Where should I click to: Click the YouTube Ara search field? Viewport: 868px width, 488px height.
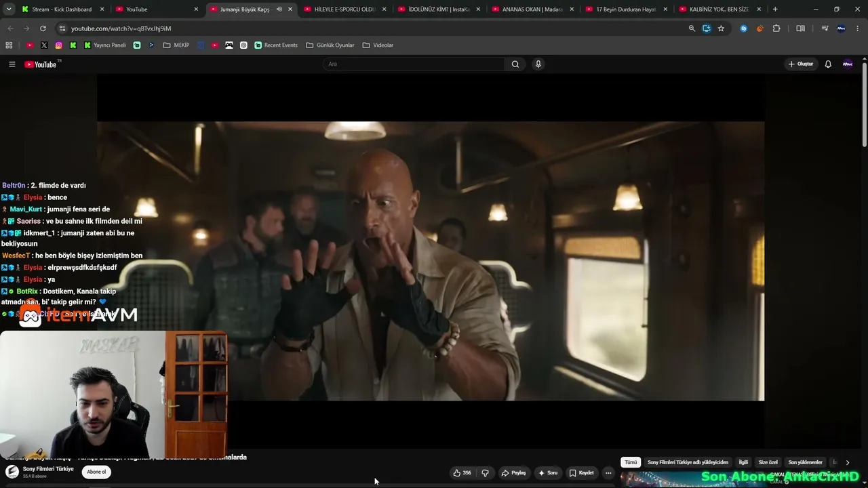[414, 64]
